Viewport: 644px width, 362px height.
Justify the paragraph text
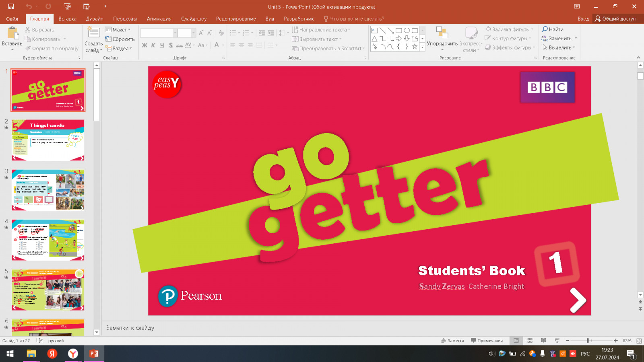tap(259, 45)
